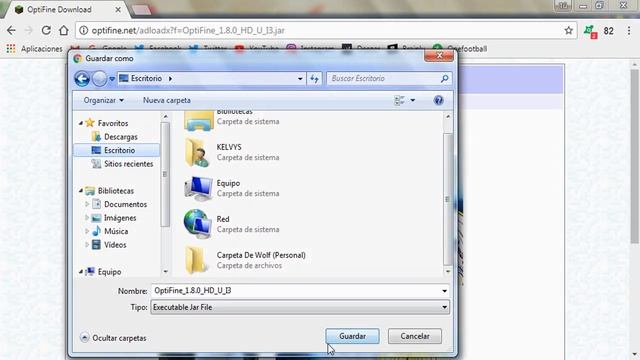The width and height of the screenshot is (640, 360).
Task: Select Vídeos in the tree
Action: (x=115, y=244)
